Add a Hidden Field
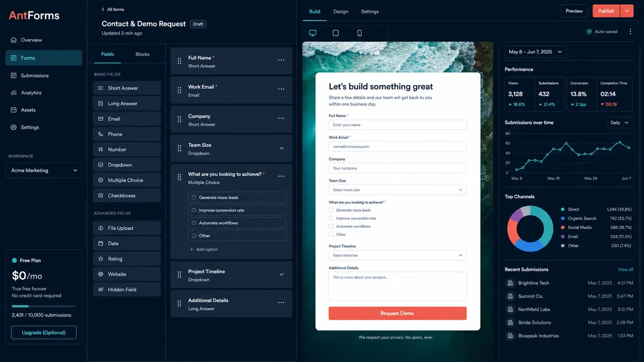This screenshot has width=644, height=362. [x=127, y=290]
